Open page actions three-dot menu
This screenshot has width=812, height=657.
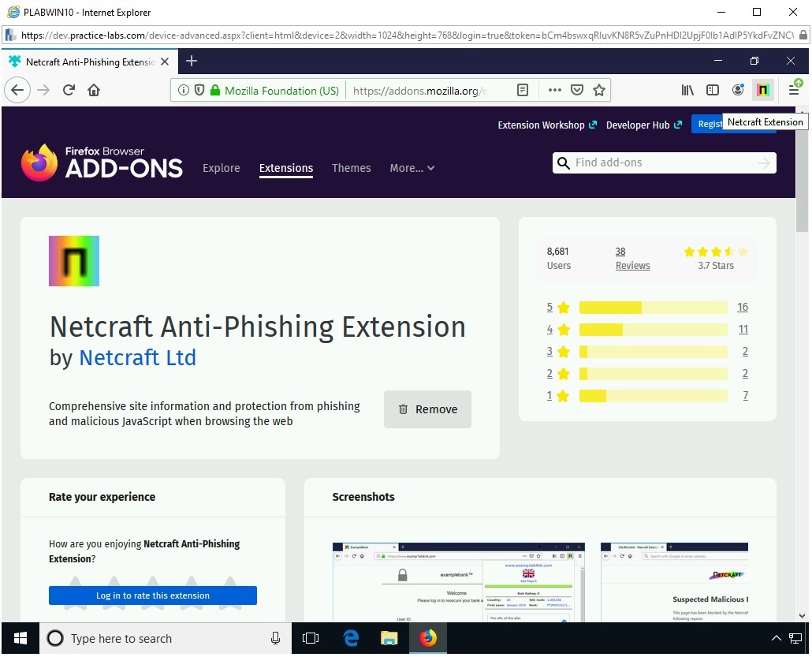[554, 90]
